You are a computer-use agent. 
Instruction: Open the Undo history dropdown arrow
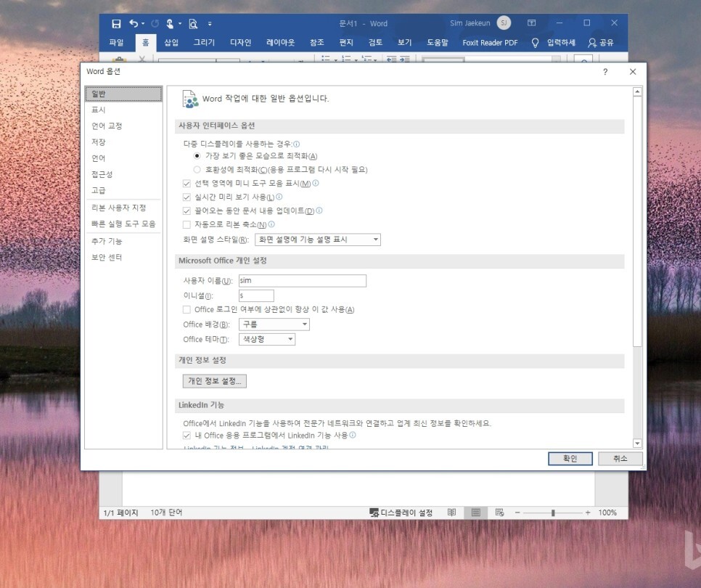point(143,24)
